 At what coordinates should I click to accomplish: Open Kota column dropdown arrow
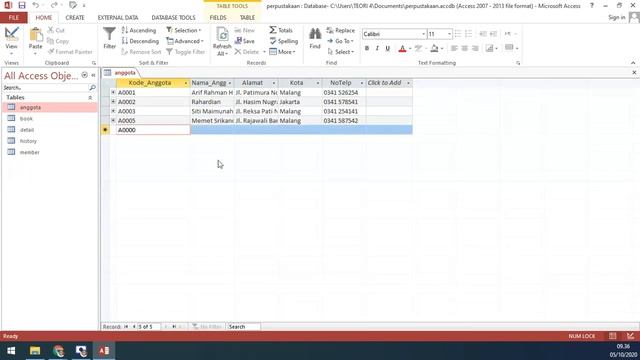tap(318, 83)
